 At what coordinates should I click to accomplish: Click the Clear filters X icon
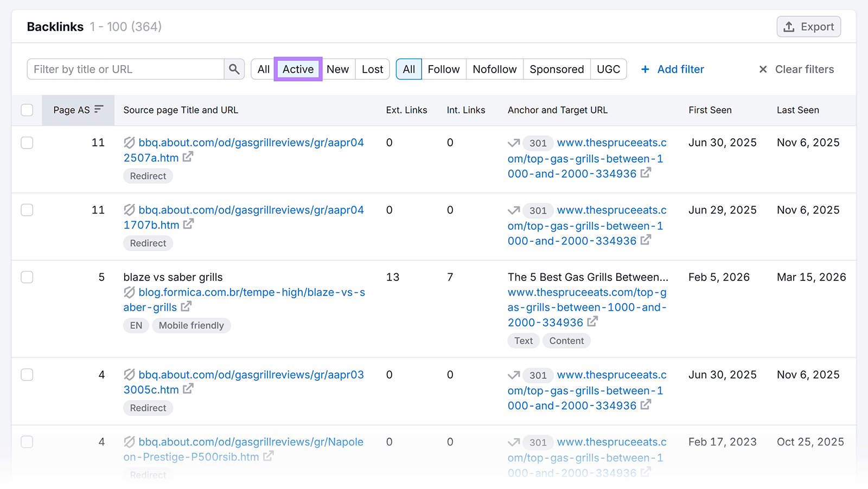763,69
